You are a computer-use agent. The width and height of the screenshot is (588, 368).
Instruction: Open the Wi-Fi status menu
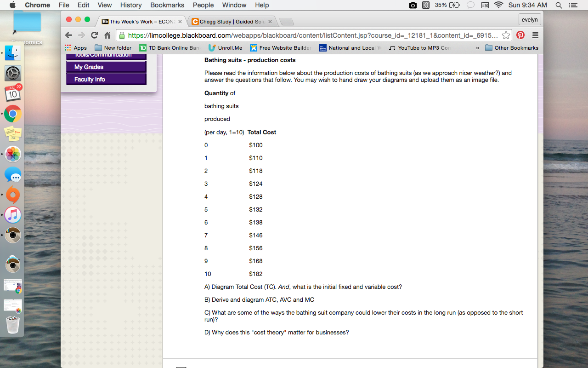(498, 5)
